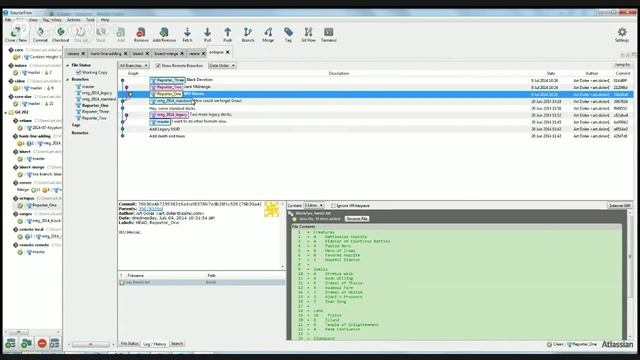Select the 'Reporter_Three' branch in the sidebar
Viewport: 640px width, 360px height.
95,111
